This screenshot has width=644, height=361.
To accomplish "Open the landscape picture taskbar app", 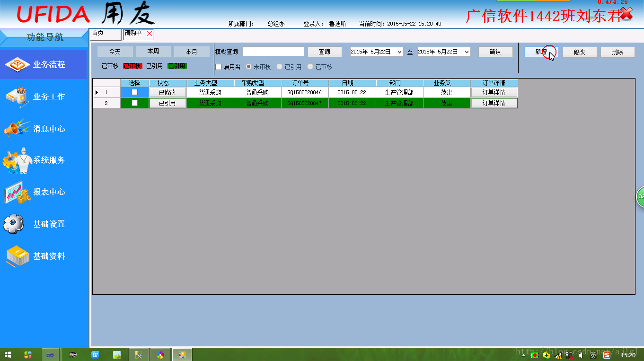I will 117,354.
